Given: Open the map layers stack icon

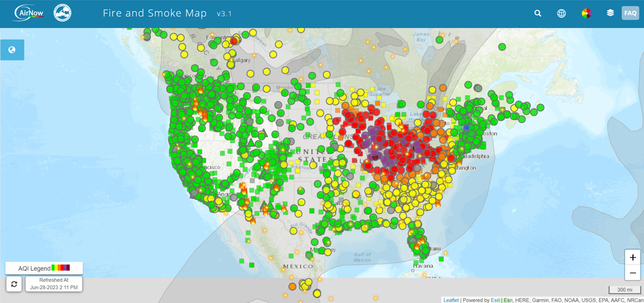Looking at the screenshot, I should pyautogui.click(x=610, y=13).
